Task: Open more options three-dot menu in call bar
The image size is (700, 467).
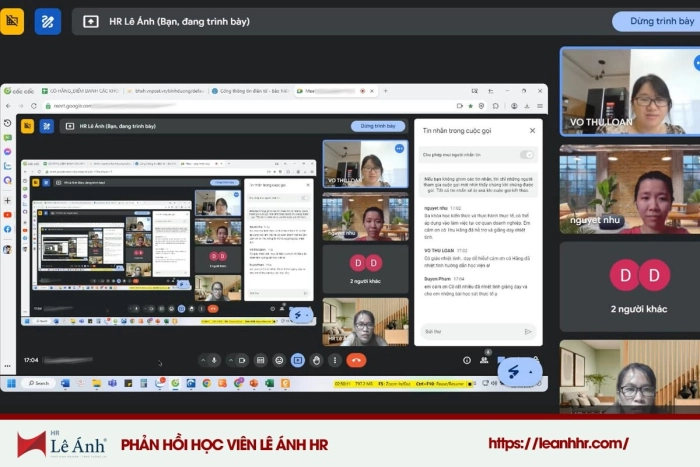Action: (x=334, y=360)
